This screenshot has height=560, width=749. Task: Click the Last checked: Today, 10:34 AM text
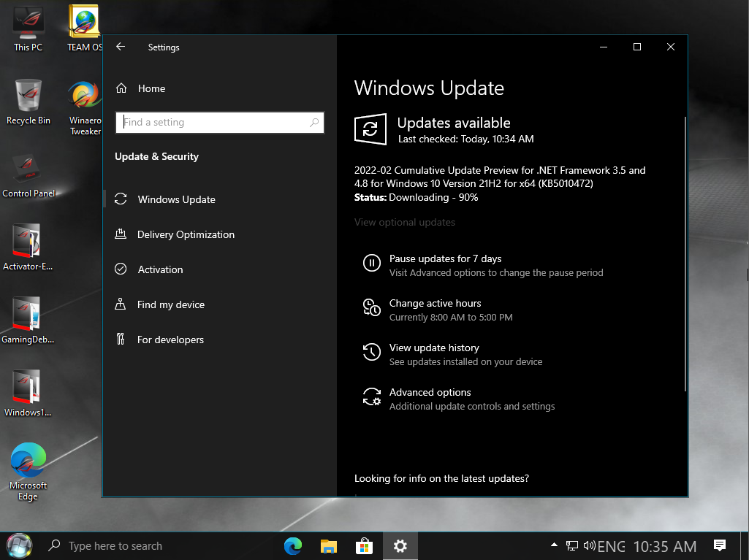pos(466,139)
